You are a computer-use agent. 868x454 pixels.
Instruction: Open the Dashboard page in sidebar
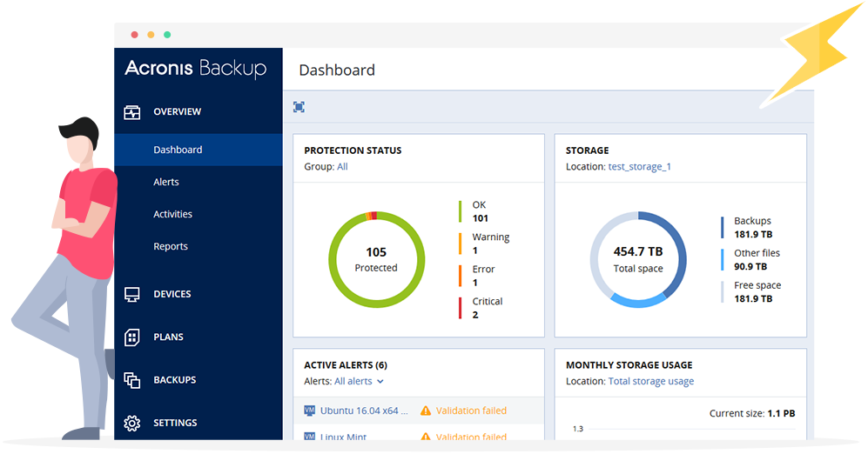178,150
